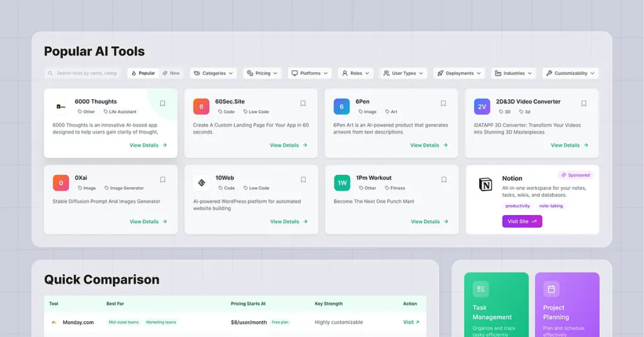Viewport: 644px width, 337px height.
Task: Expand the Roles filter dropdown
Action: tap(356, 73)
